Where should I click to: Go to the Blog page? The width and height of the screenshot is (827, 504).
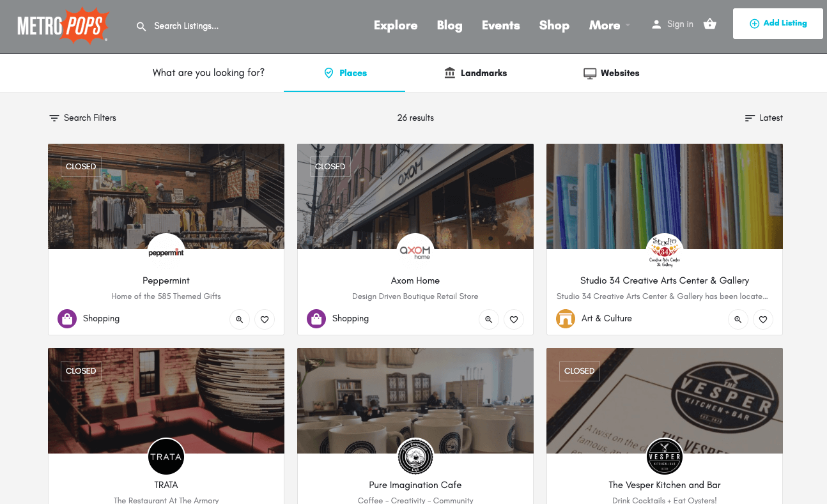click(449, 26)
